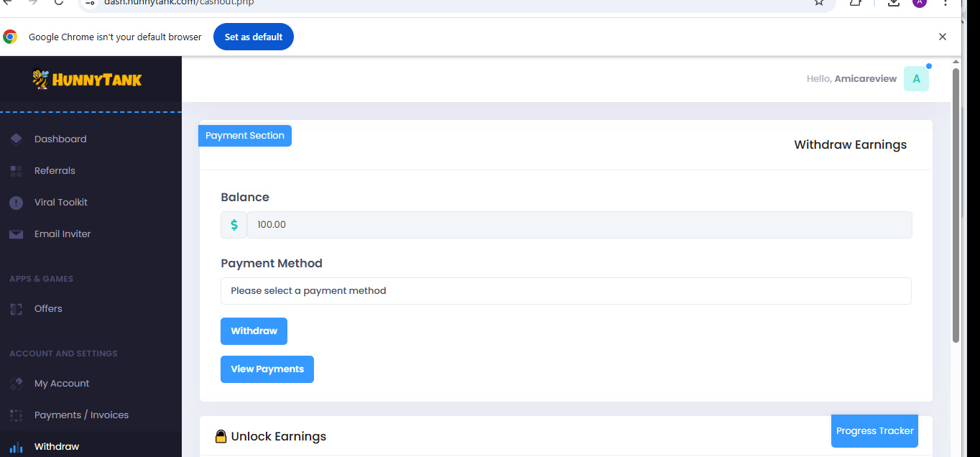Reload the page with refresh icon
980x457 pixels.
(x=59, y=2)
